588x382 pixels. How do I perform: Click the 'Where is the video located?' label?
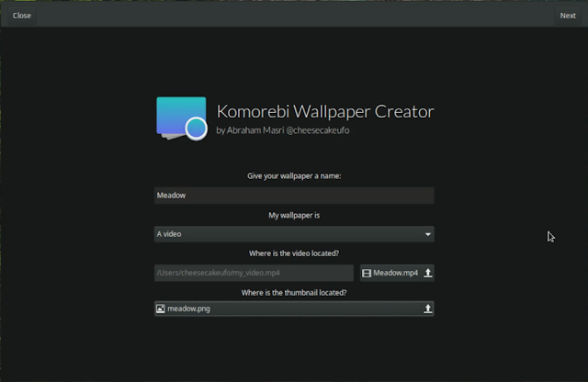pyautogui.click(x=294, y=253)
